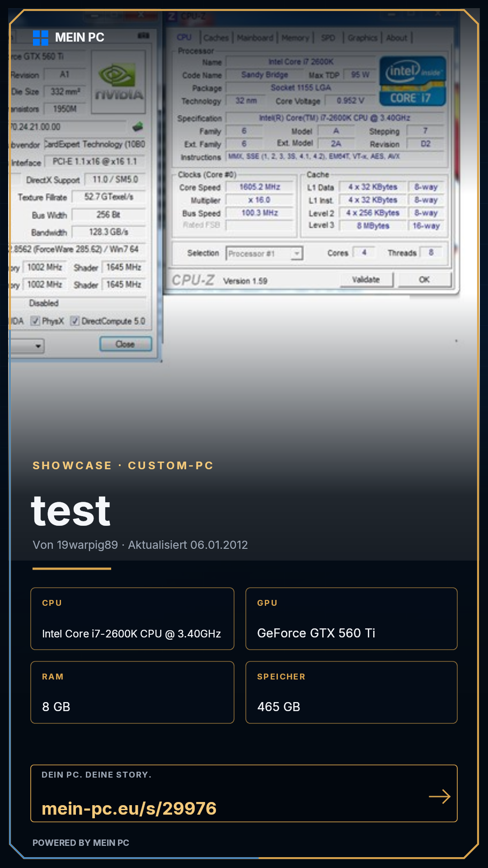Click the DirectX Support value 11.0 / SM5.0
The width and height of the screenshot is (488, 868).
coord(115,179)
